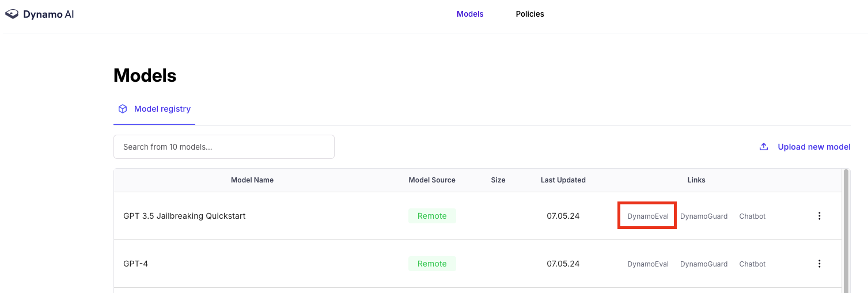Open Chatbot for GPT-4
The image size is (868, 293).
click(x=752, y=264)
